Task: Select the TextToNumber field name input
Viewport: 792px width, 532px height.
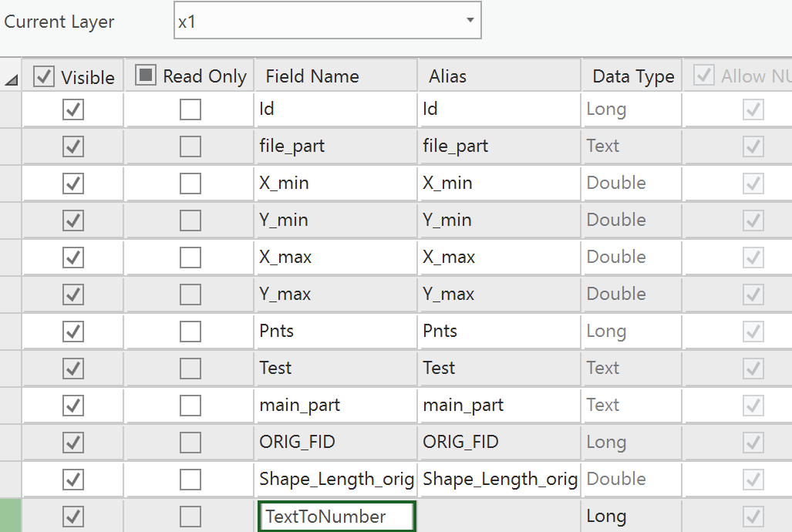Action: coord(336,516)
